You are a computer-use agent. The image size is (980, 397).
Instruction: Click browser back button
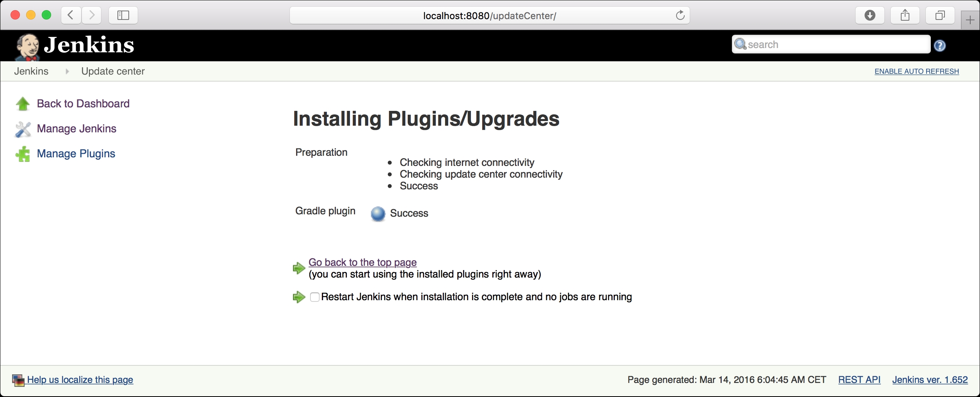pos(71,15)
